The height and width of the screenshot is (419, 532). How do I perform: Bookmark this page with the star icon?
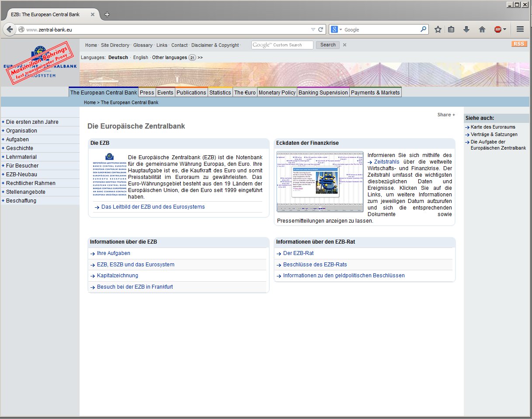click(x=438, y=29)
